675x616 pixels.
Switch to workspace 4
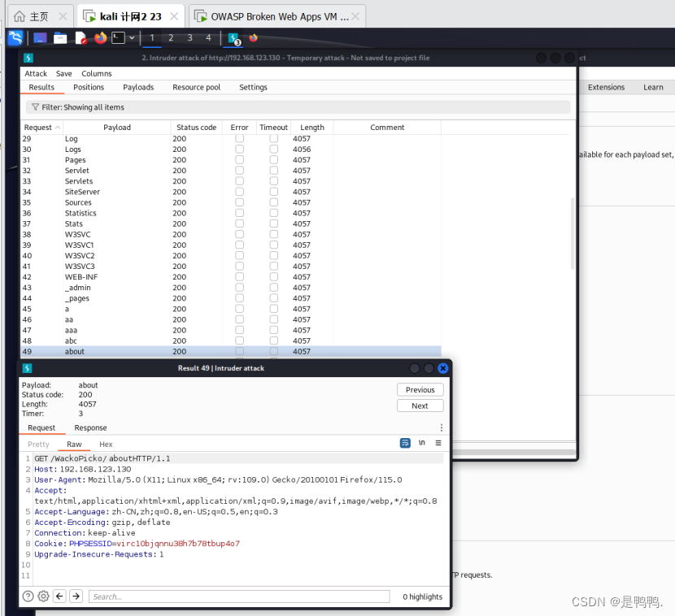[x=208, y=38]
